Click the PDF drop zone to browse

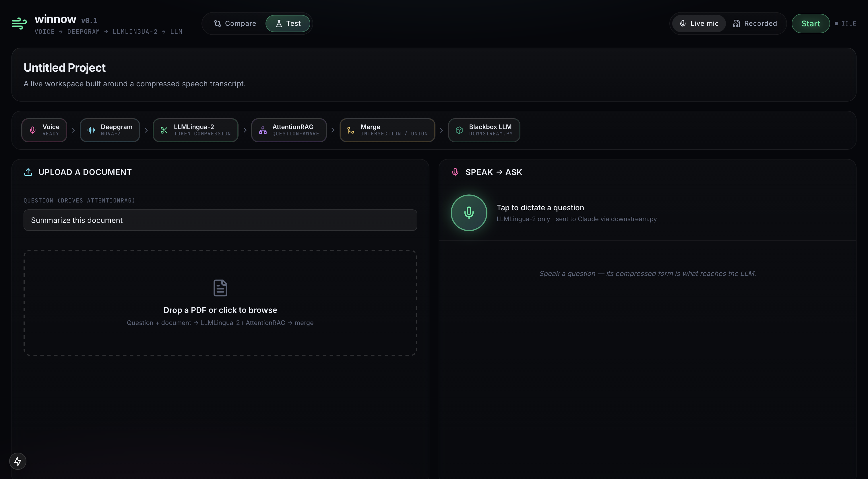click(x=220, y=303)
